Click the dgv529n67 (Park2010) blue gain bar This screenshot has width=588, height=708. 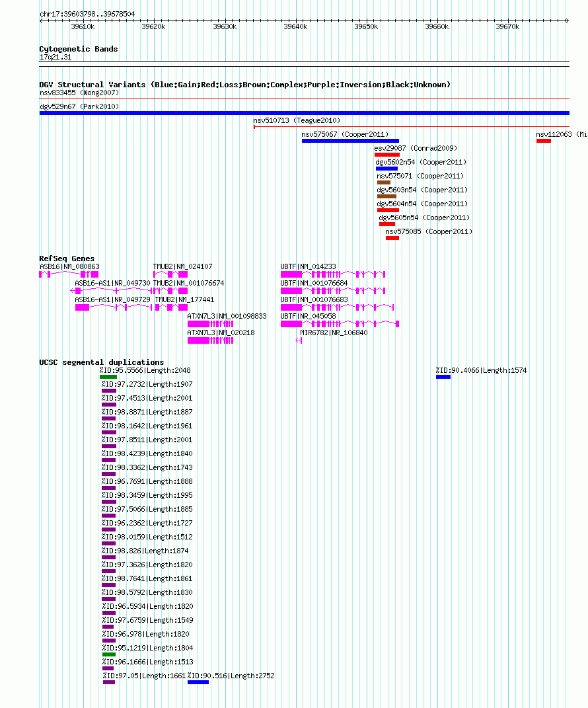[x=304, y=113]
